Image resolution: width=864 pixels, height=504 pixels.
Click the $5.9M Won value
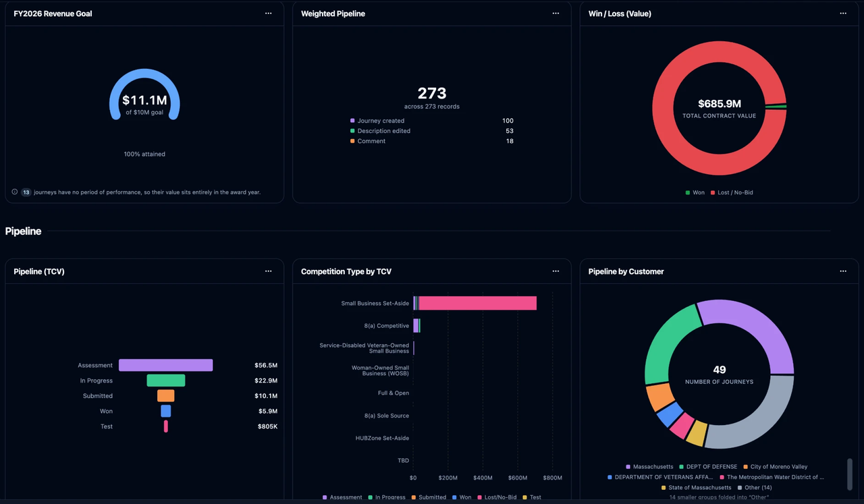pyautogui.click(x=267, y=411)
